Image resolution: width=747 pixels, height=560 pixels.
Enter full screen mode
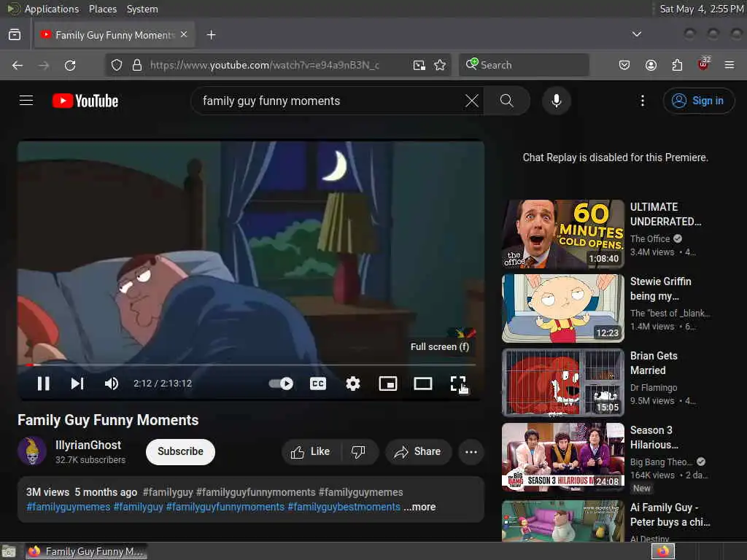(x=458, y=384)
